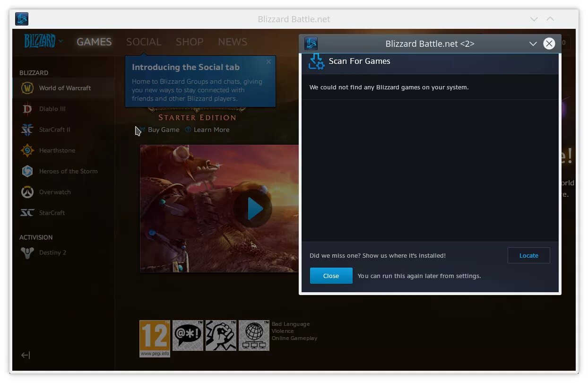Select Destiny 2 label in sidebar
The image size is (588, 383).
(53, 252)
